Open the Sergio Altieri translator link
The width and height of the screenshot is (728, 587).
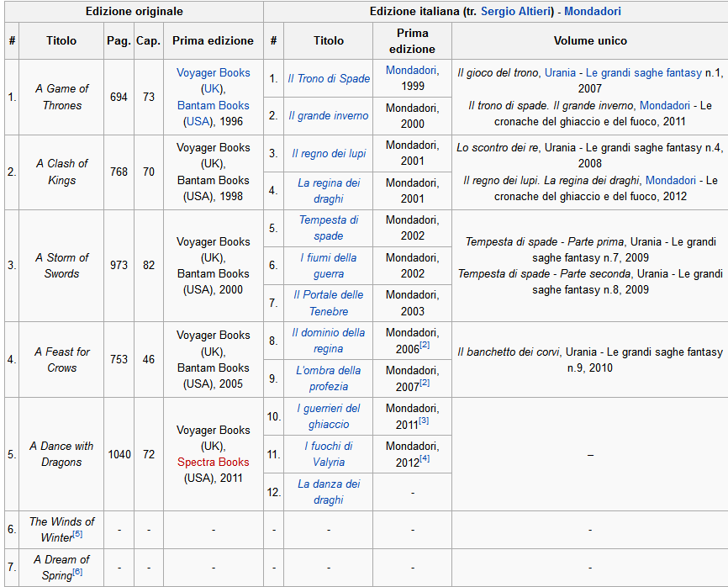point(515,12)
